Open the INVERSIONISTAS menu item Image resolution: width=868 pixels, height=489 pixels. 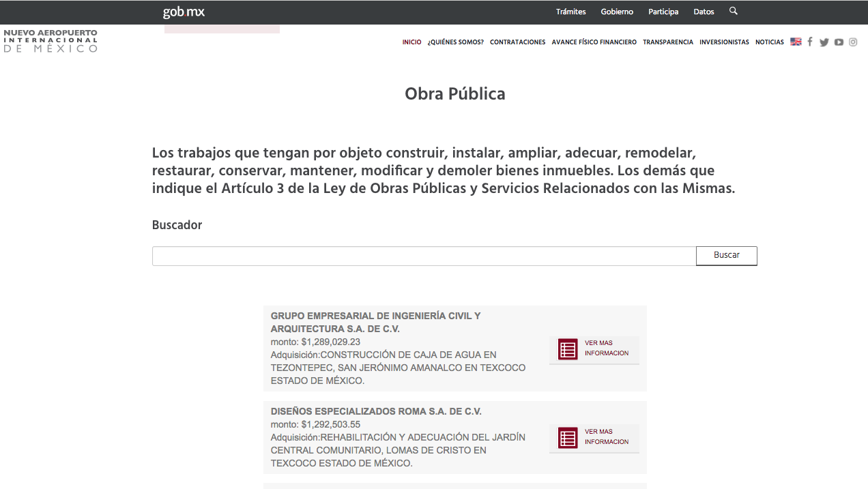tap(724, 42)
